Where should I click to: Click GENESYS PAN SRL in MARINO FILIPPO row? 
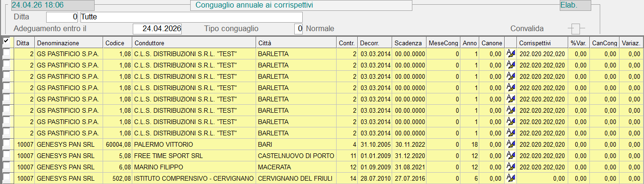click(x=69, y=167)
